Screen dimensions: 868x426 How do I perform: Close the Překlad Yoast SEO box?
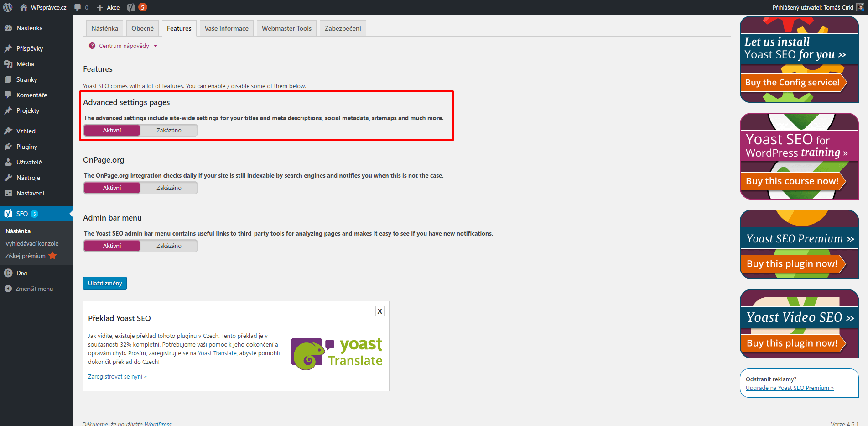(379, 311)
